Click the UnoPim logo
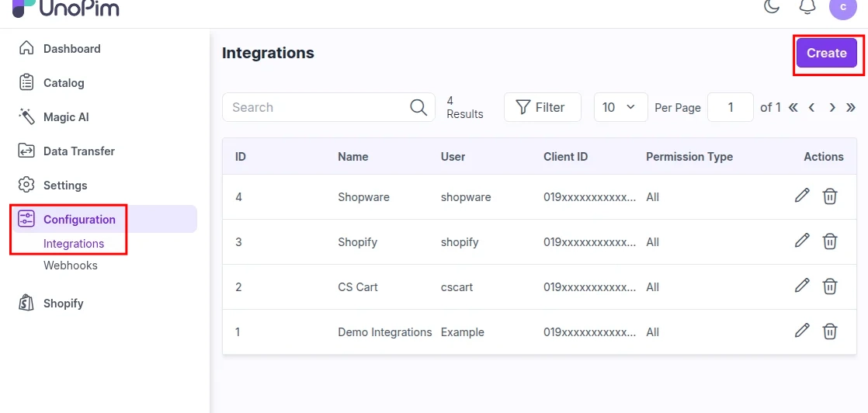This screenshot has width=868, height=413. (65, 8)
